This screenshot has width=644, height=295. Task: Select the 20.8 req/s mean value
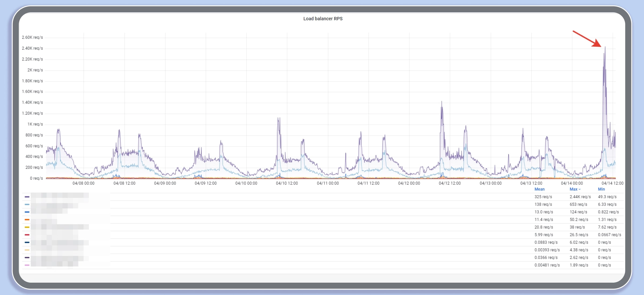(544, 227)
